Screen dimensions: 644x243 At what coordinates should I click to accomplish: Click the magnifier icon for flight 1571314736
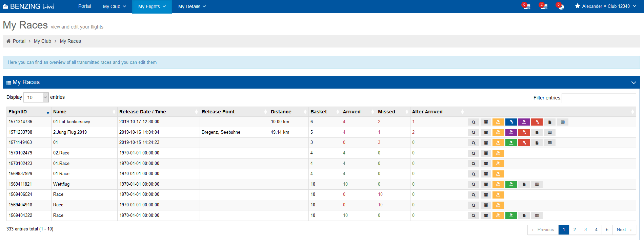474,122
